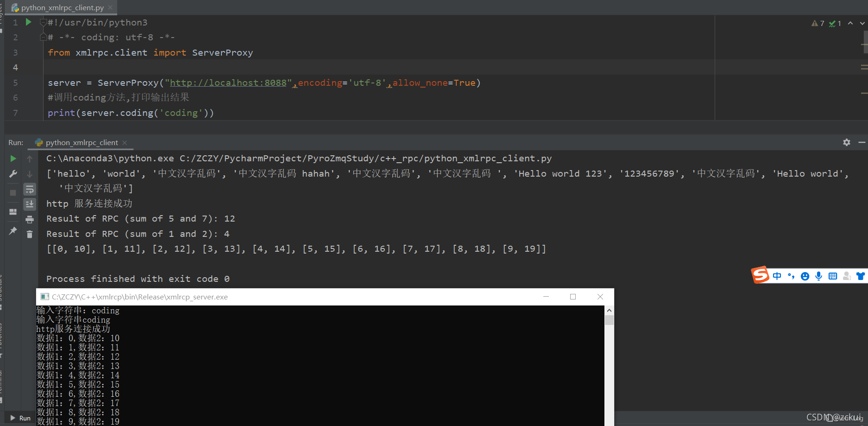
Task: Click the Print console output icon
Action: click(30, 219)
